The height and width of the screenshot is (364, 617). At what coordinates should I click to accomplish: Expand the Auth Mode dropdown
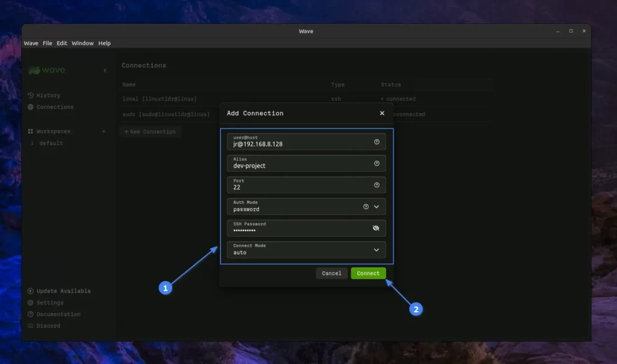[377, 207]
